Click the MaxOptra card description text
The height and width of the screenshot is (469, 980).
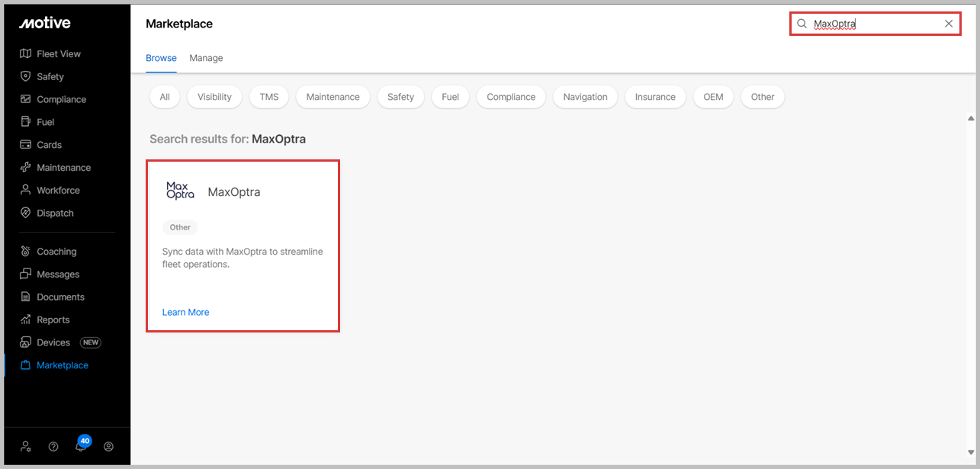[243, 258]
